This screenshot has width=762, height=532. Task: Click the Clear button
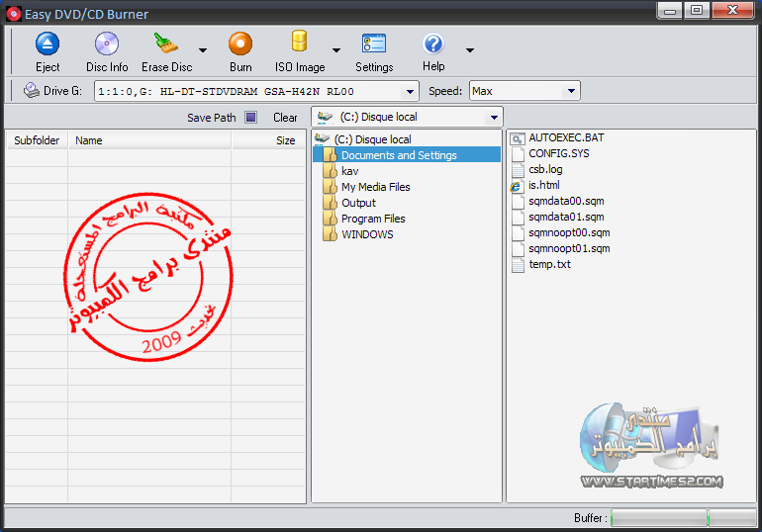[285, 118]
